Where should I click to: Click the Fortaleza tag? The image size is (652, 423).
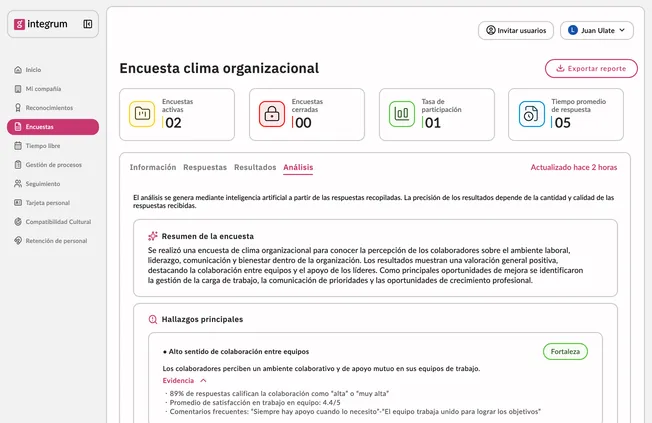565,351
